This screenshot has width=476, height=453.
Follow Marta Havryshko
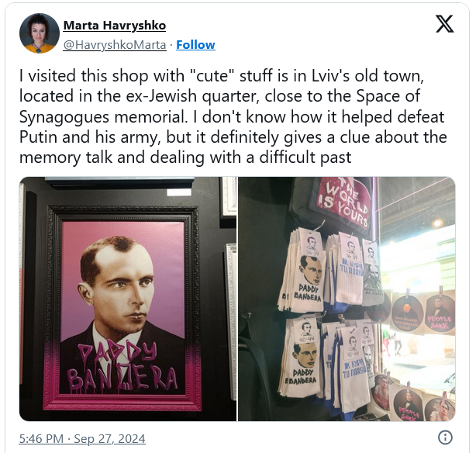point(195,45)
